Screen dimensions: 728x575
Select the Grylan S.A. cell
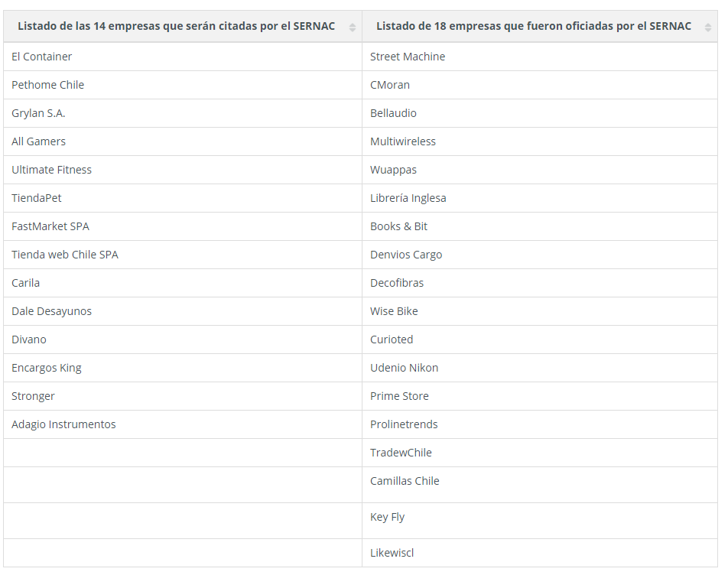click(x=183, y=113)
